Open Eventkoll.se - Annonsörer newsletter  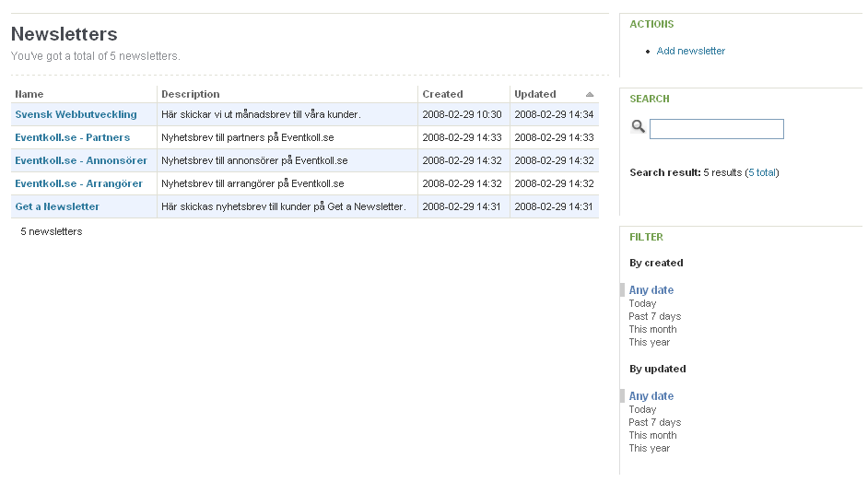click(x=81, y=160)
